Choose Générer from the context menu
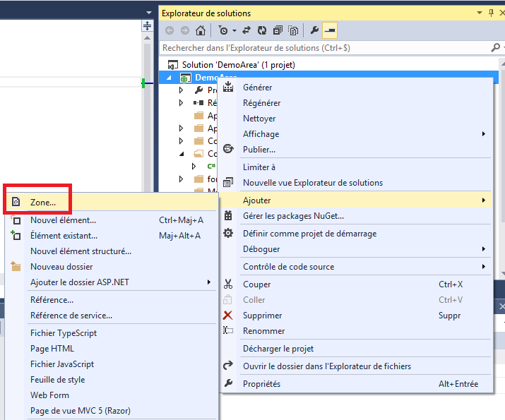This screenshot has width=505, height=420. (356, 88)
